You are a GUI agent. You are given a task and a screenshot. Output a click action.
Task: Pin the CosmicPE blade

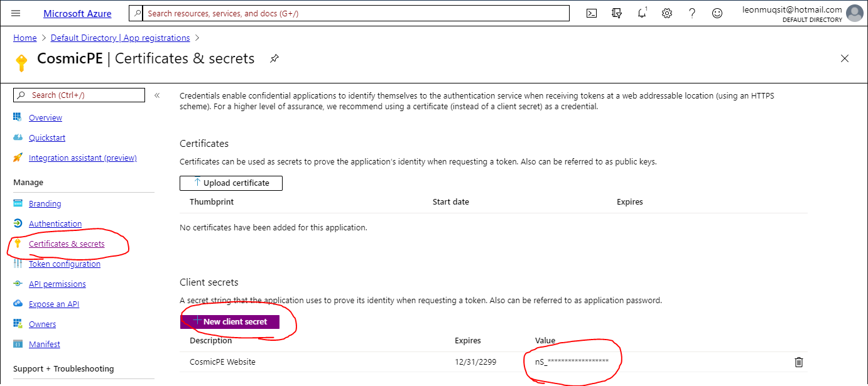[x=274, y=58]
